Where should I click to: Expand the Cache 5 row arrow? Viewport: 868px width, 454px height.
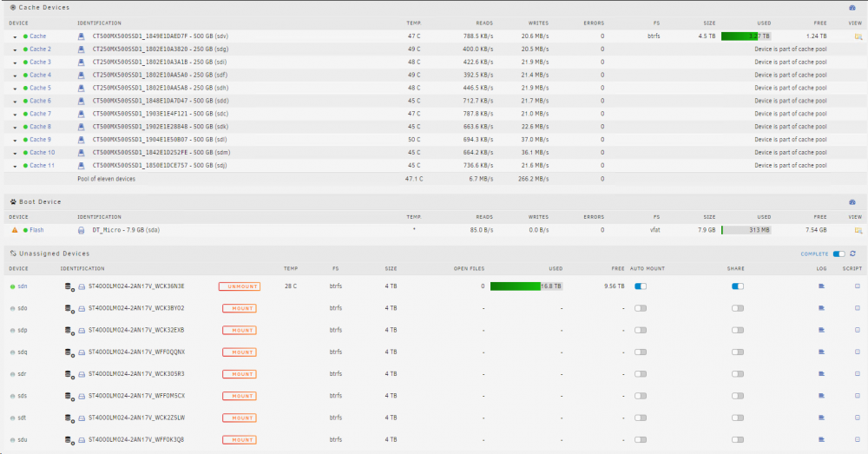[x=15, y=89]
